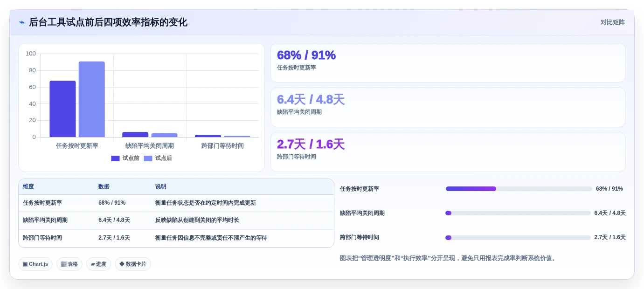Click the table cell 68% / 91%
This screenshot has height=289, width=644.
pyautogui.click(x=112, y=203)
